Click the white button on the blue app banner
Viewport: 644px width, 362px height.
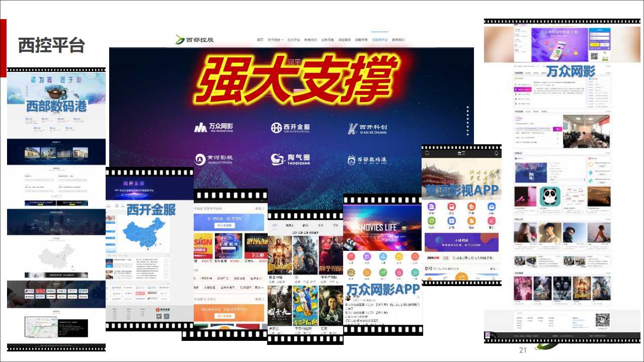point(225,226)
